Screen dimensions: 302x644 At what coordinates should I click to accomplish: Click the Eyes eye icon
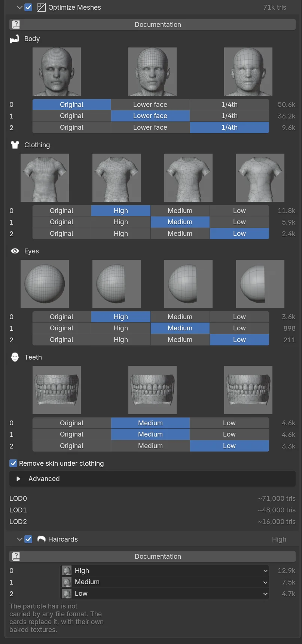pos(15,251)
